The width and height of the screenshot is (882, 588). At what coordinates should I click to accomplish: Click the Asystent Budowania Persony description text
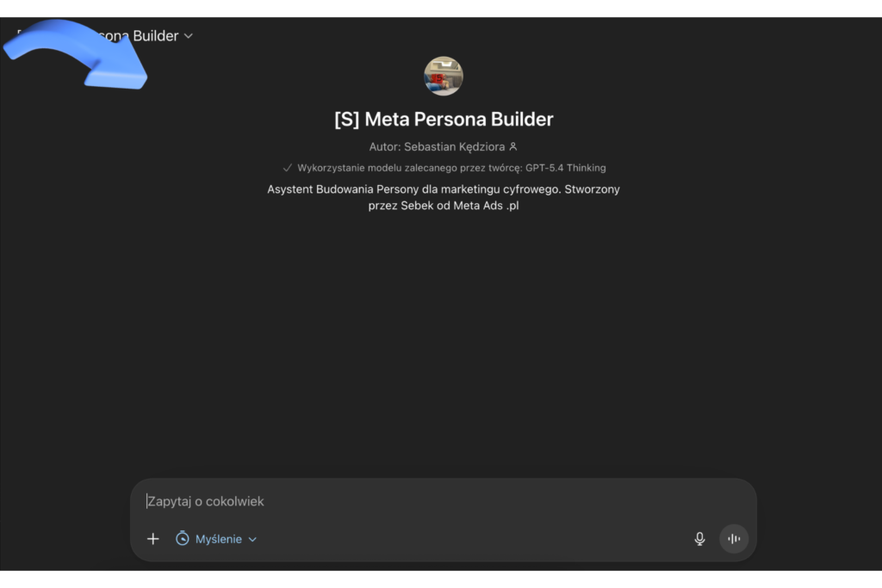pos(444,197)
